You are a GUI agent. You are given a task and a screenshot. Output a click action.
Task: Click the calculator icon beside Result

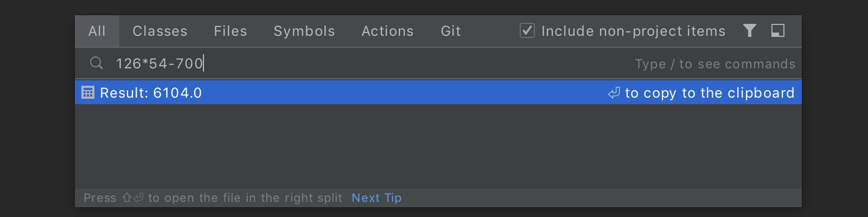coord(87,92)
